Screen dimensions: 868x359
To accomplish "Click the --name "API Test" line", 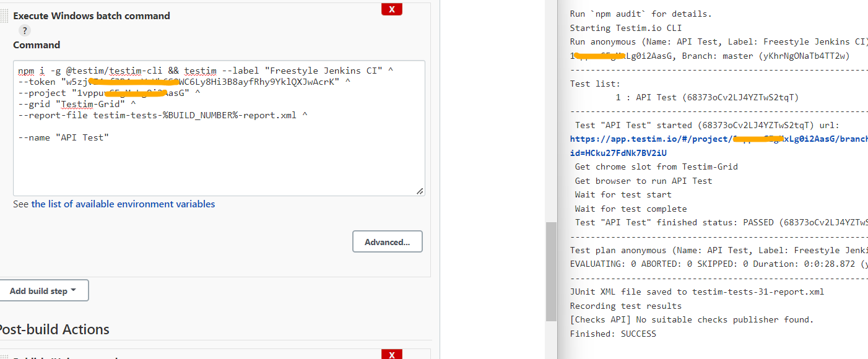I will pos(64,137).
